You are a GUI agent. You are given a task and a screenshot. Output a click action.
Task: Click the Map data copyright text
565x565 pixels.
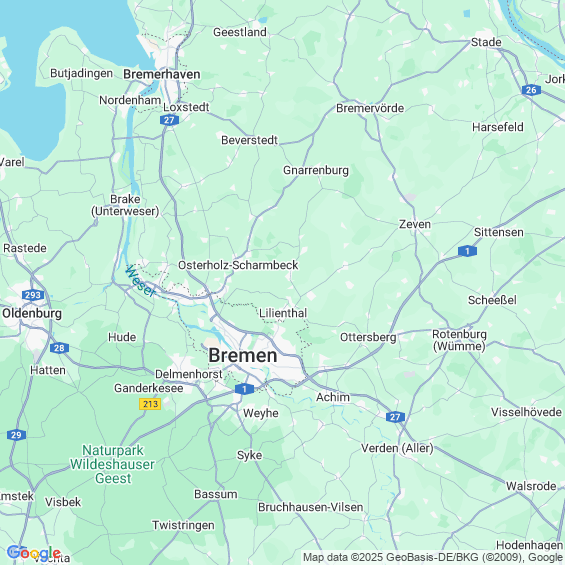point(432,557)
